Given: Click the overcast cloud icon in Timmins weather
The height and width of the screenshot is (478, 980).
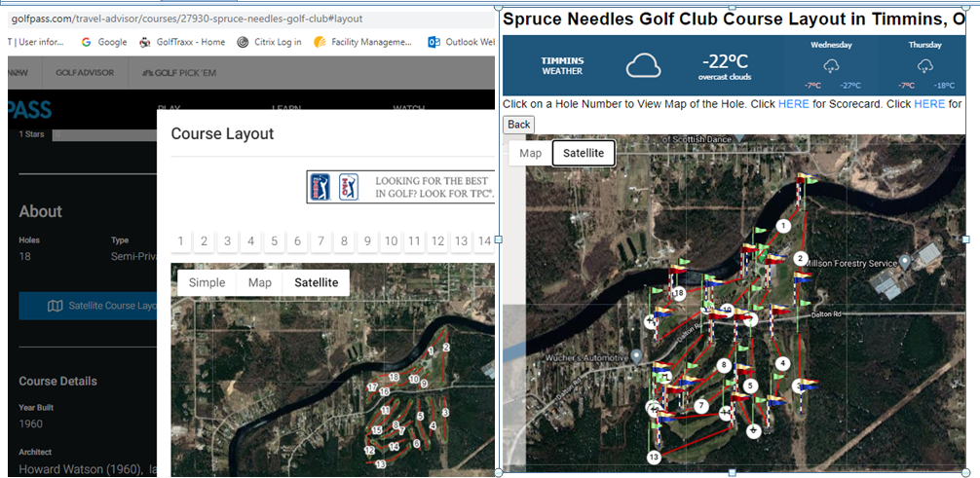Looking at the screenshot, I should coord(643,65).
